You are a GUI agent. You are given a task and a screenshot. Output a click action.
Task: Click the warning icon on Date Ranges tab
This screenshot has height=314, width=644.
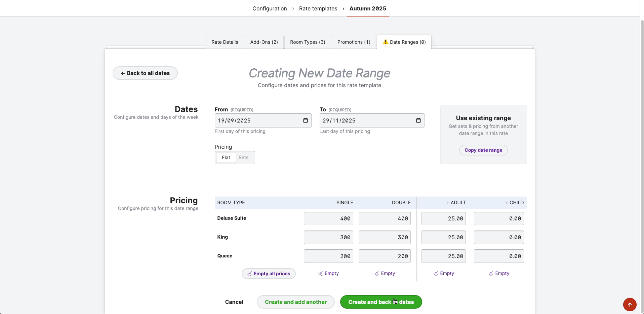pos(386,42)
